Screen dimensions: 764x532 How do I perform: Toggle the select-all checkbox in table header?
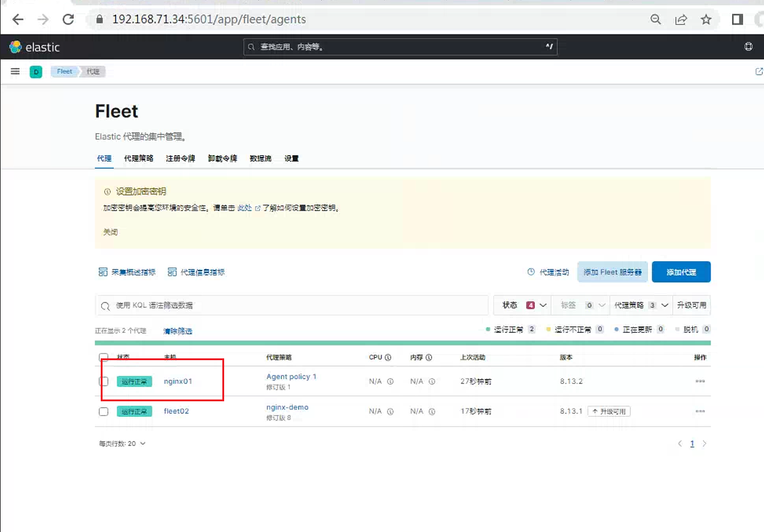coord(104,357)
